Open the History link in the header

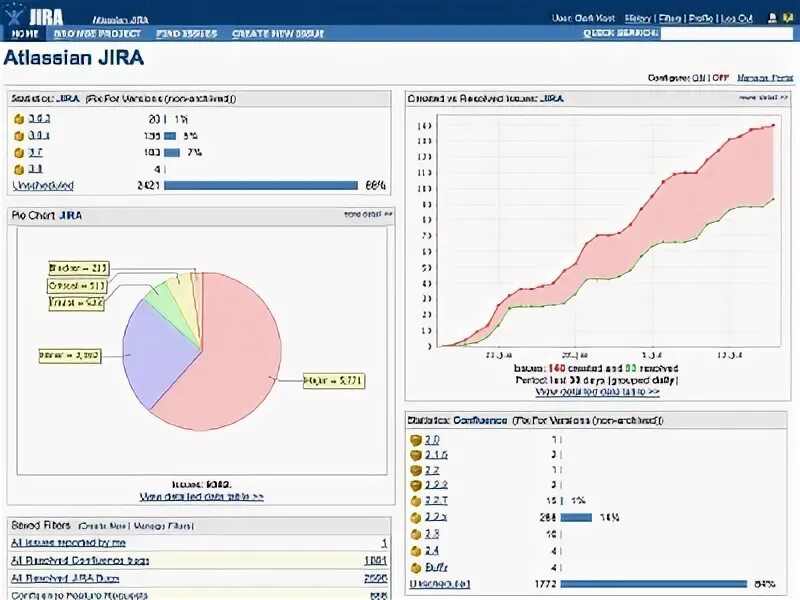pos(638,18)
